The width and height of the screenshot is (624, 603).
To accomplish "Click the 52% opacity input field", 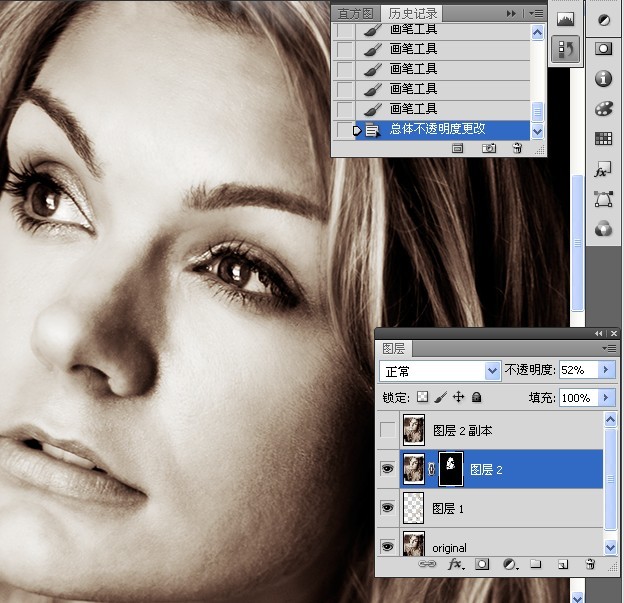I will pos(579,370).
